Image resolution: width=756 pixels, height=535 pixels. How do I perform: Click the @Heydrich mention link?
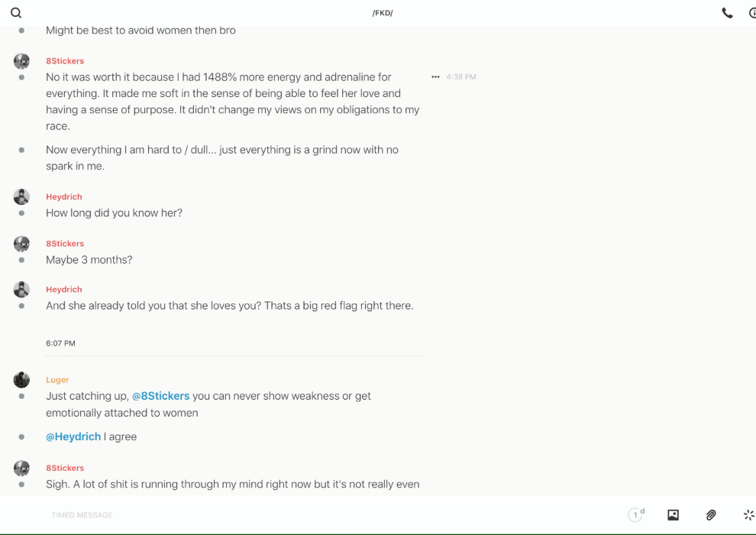click(73, 436)
